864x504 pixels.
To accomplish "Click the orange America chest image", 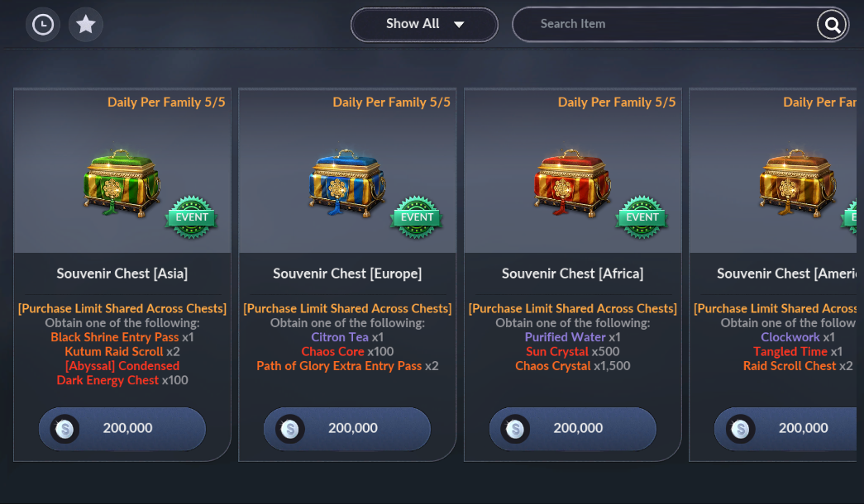I will coord(797,183).
